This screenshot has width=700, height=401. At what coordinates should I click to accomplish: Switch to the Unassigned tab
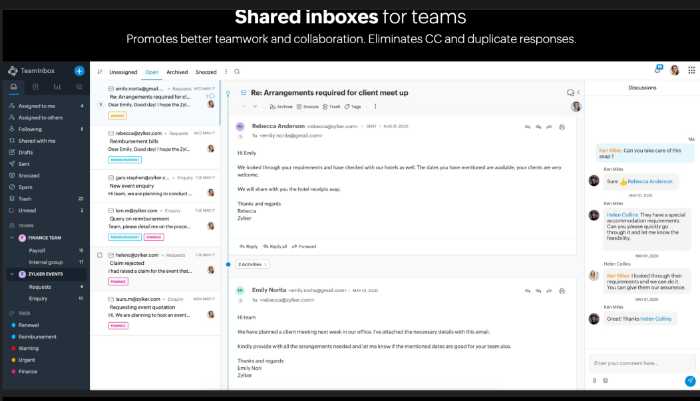coord(123,72)
